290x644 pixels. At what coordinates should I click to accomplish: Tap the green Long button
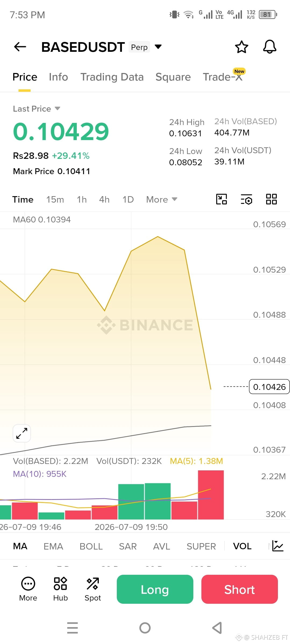point(155,589)
